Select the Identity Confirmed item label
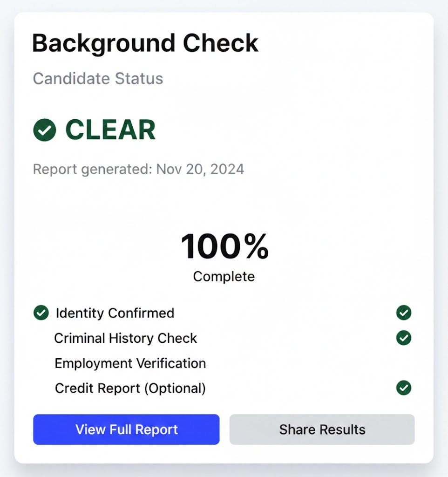Screen dimensions: 448x477 point(115,313)
